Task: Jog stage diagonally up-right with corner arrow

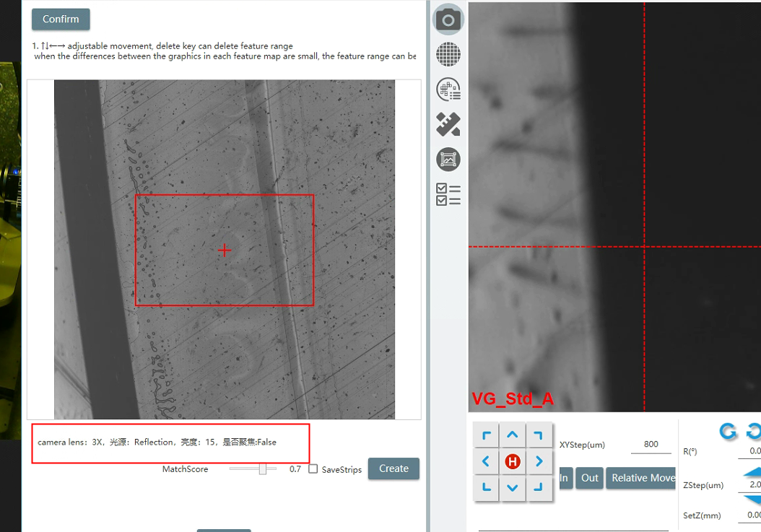Action: (539, 435)
